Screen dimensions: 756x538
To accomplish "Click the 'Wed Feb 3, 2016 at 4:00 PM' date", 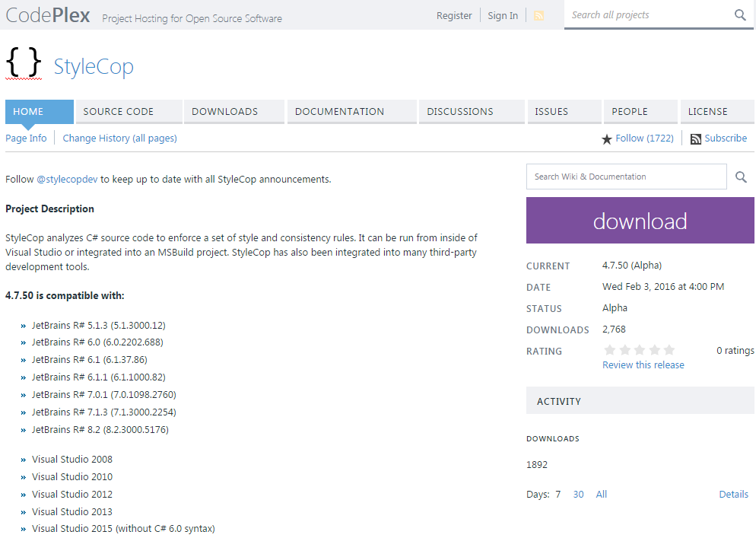I will tap(663, 287).
